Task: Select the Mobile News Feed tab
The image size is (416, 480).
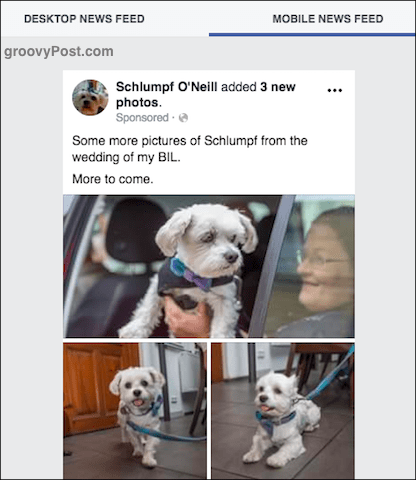Action: pyautogui.click(x=328, y=19)
